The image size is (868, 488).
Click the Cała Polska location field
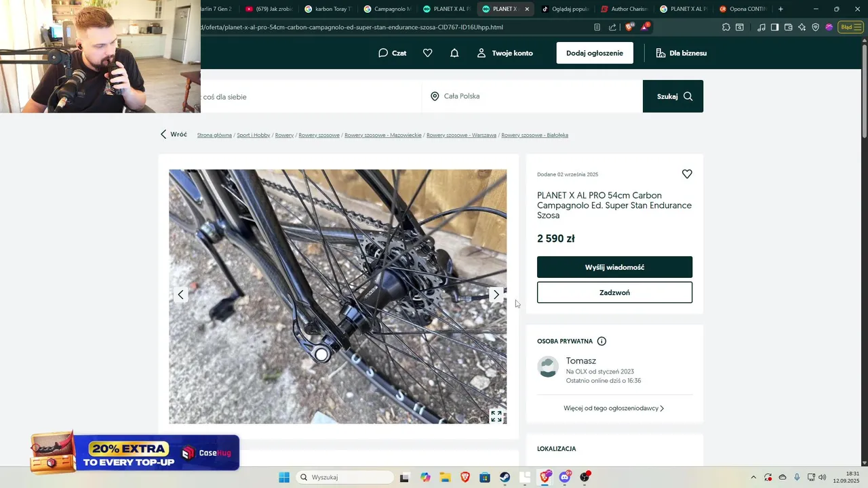click(x=532, y=96)
